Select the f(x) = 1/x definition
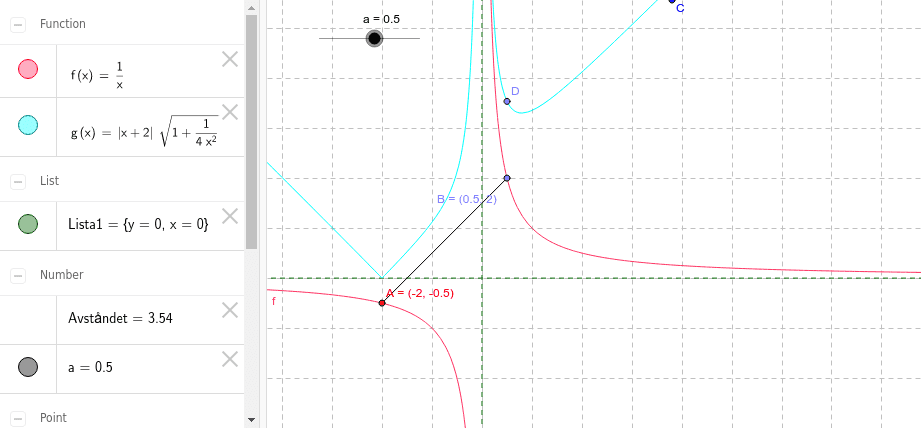 [97, 75]
